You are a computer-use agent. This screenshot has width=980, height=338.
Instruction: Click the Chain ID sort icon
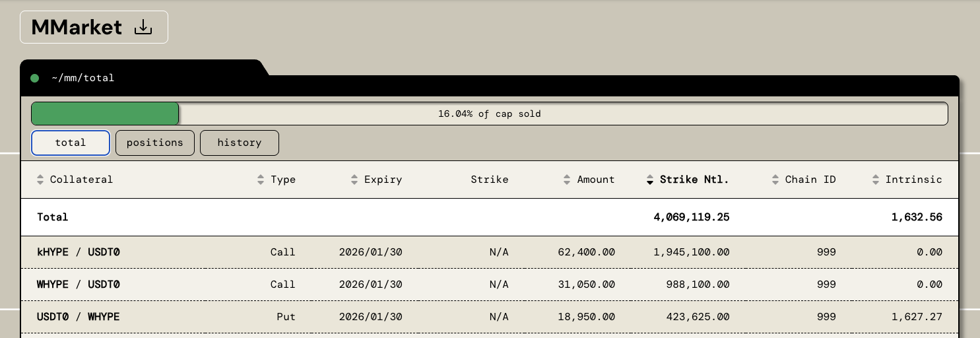tap(775, 180)
